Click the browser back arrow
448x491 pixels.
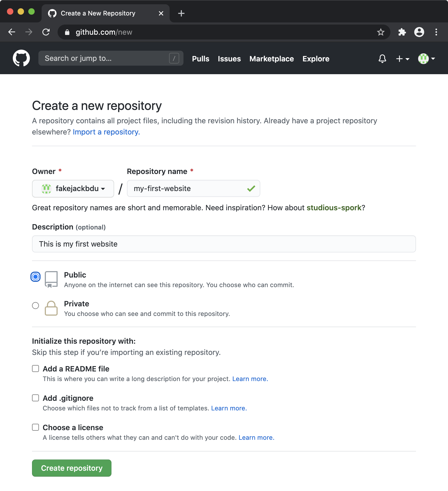point(12,32)
